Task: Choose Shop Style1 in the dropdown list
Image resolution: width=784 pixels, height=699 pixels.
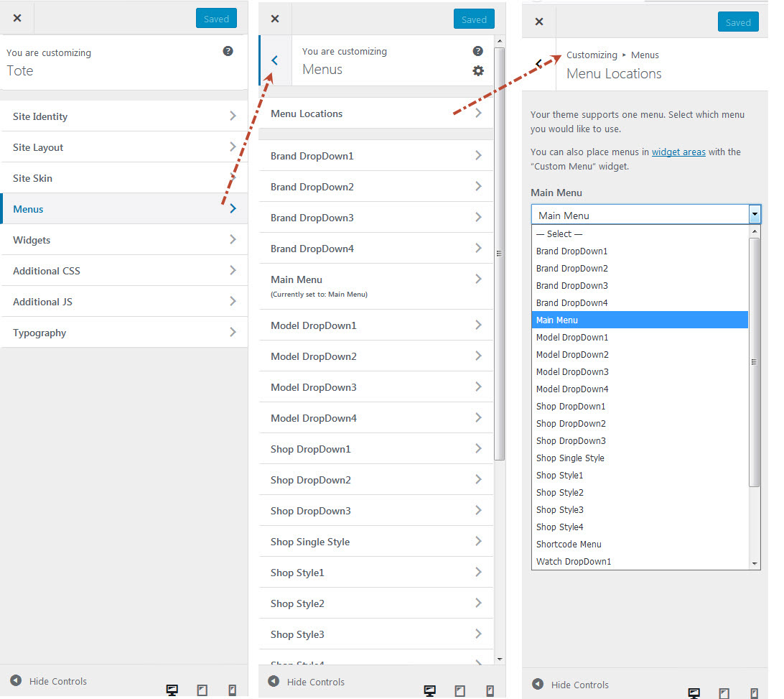Action: click(640, 475)
